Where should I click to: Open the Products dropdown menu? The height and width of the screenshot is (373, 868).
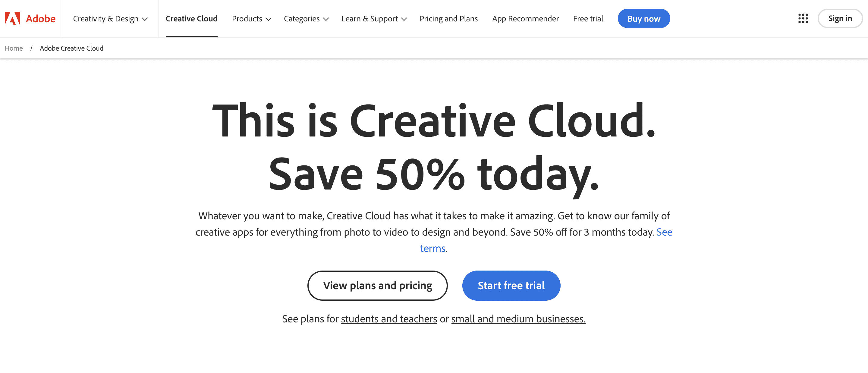coord(251,19)
